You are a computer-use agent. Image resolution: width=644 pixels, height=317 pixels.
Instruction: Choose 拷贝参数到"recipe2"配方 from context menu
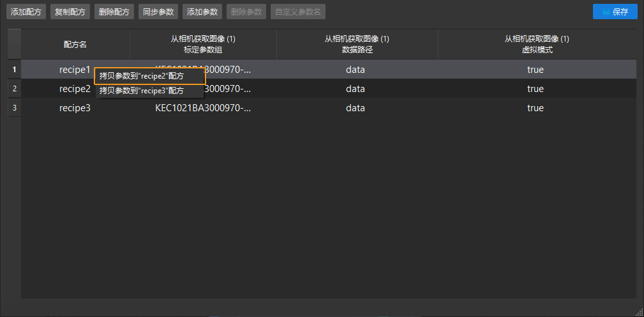(149, 77)
